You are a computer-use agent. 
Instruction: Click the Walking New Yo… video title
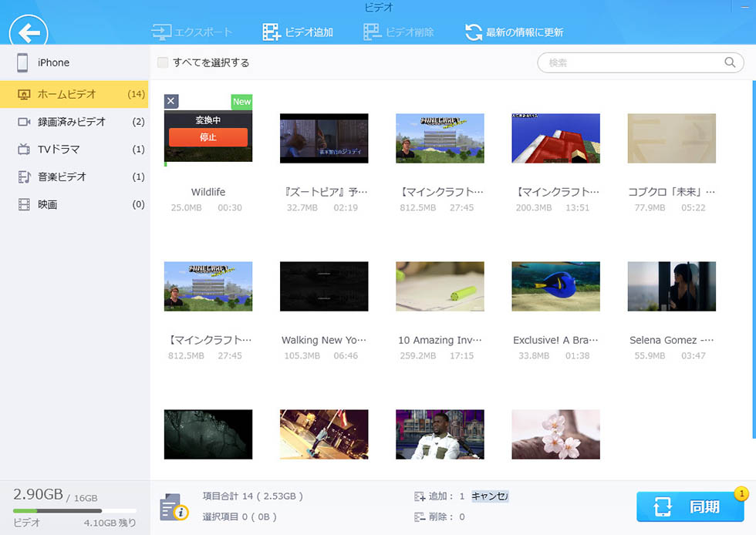click(x=324, y=340)
